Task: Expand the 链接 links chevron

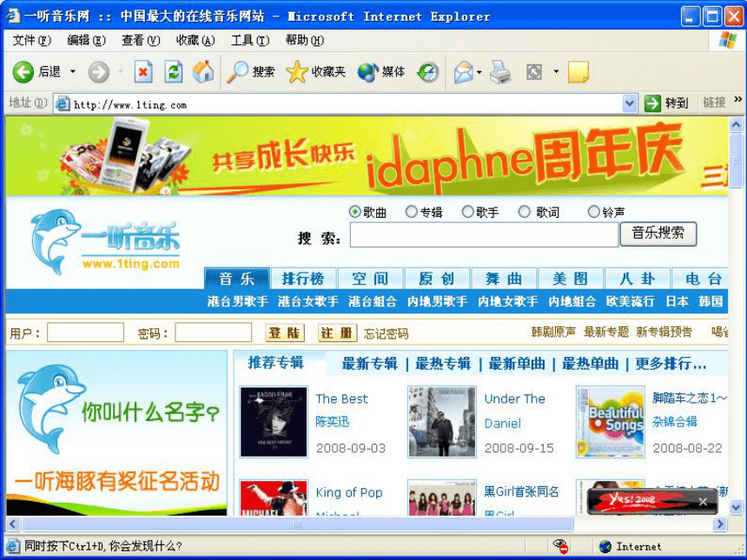Action: (738, 99)
